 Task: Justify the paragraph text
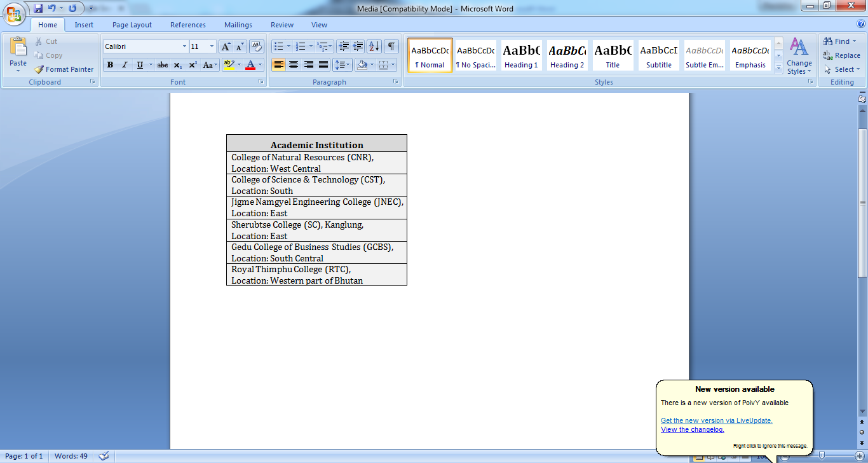[x=323, y=65]
